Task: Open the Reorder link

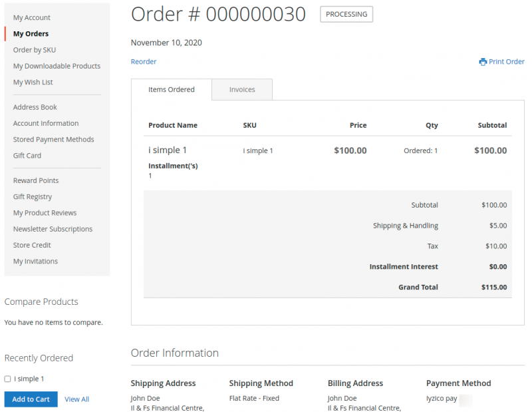Action: point(143,61)
